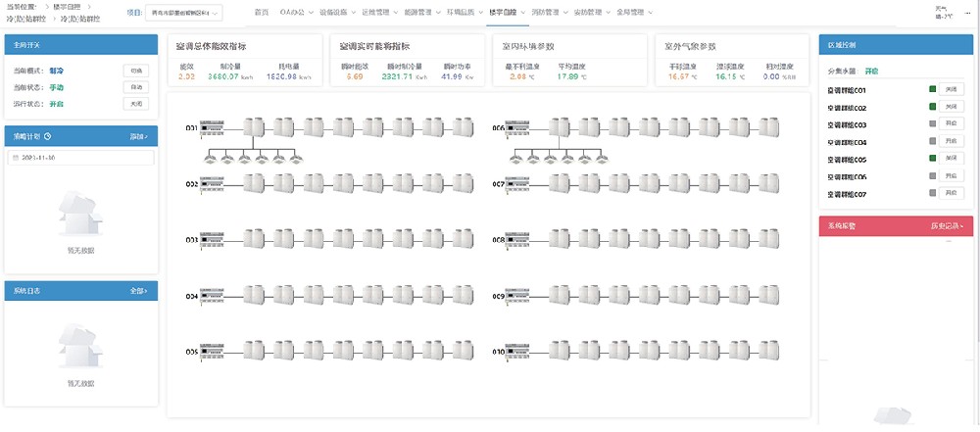Select the controller unit icon for group 006
980x432 pixels.
pos(519,127)
